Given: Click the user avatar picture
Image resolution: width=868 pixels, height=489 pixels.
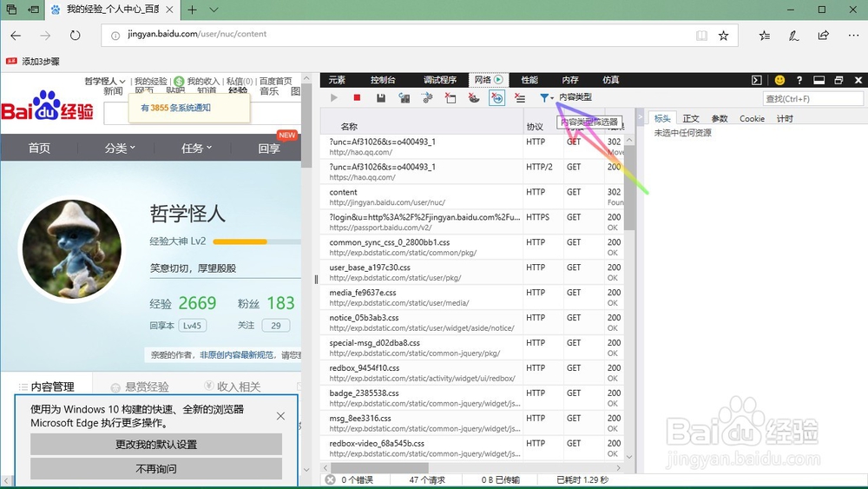Looking at the screenshot, I should 72,248.
